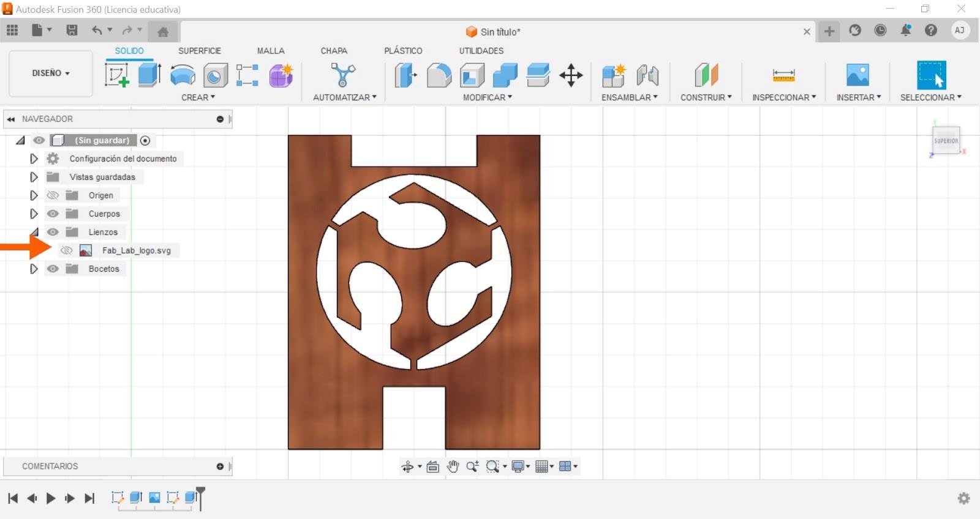Open the ENSAMBLAR dropdown menu
The image size is (980, 519).
point(629,97)
